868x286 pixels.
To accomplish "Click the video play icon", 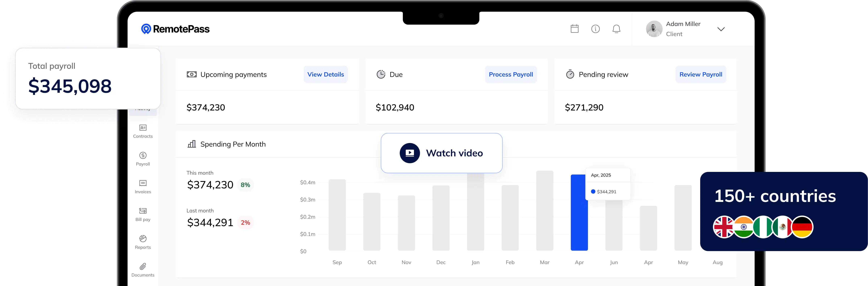I will point(410,153).
